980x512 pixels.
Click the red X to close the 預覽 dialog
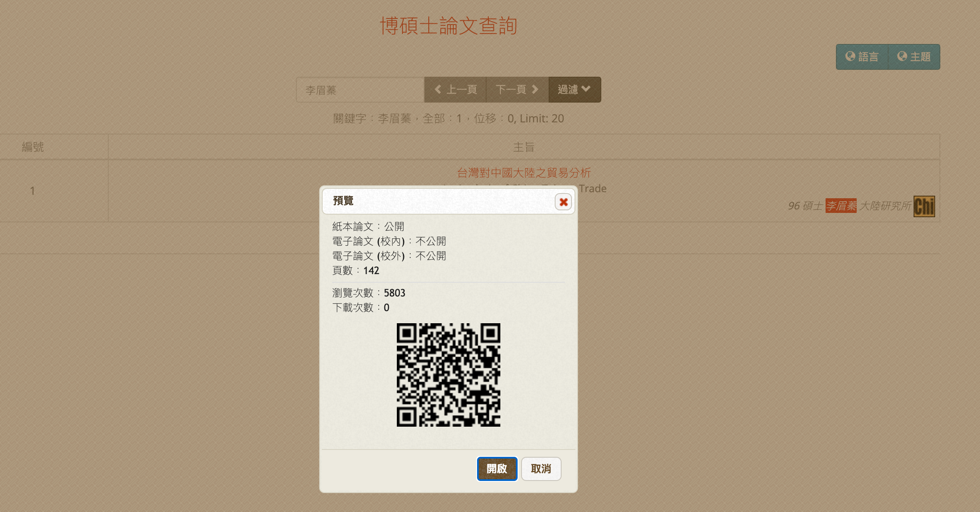tap(564, 202)
